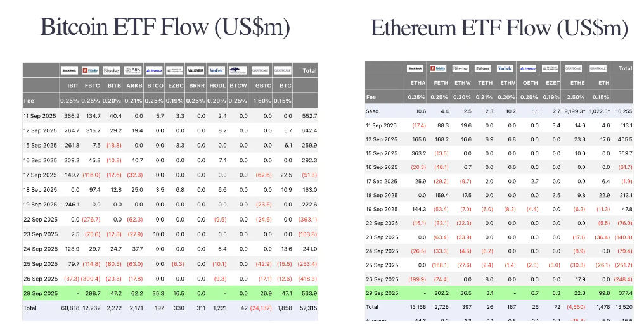
Task: Select the VanEck logo above ETHV
Action: tap(505, 68)
